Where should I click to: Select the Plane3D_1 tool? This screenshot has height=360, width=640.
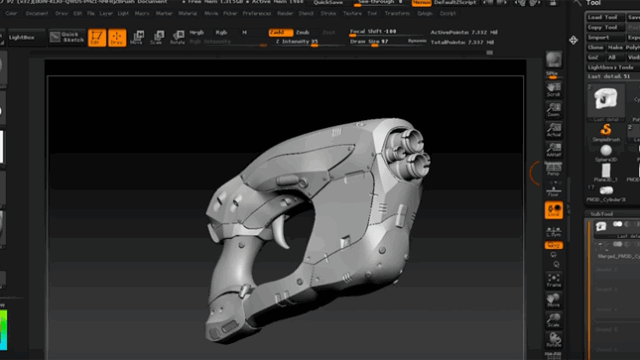pyautogui.click(x=606, y=173)
